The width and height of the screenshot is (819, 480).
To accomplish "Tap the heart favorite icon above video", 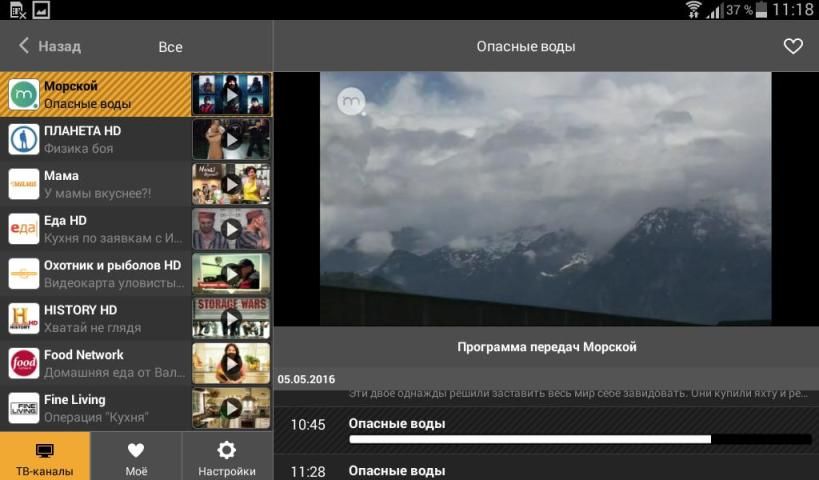I will tap(792, 46).
